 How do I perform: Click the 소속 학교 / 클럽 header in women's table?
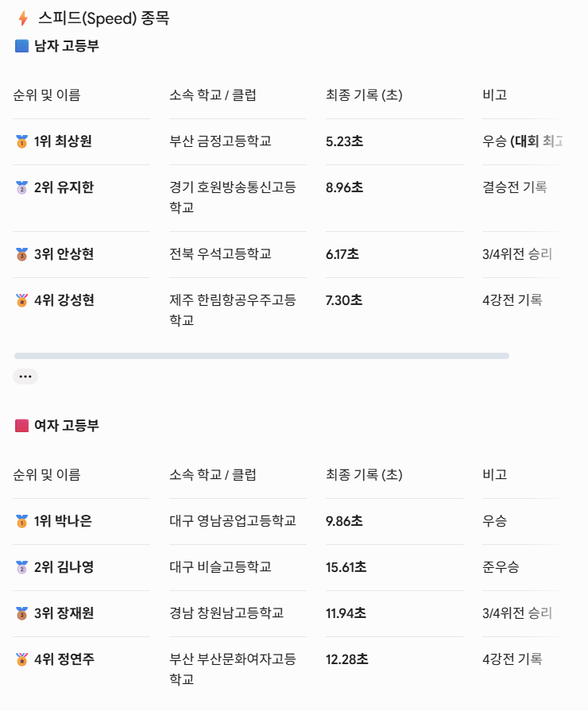pyautogui.click(x=213, y=475)
